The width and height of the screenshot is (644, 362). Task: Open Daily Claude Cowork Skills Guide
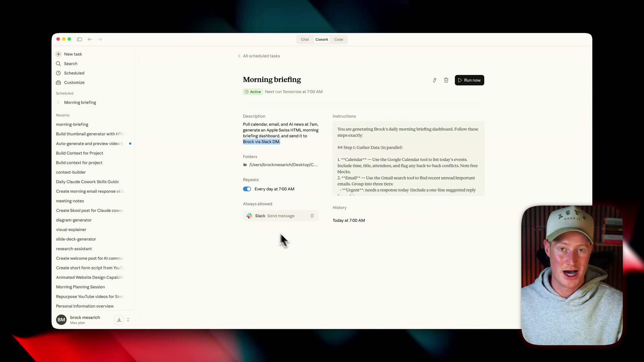click(87, 182)
